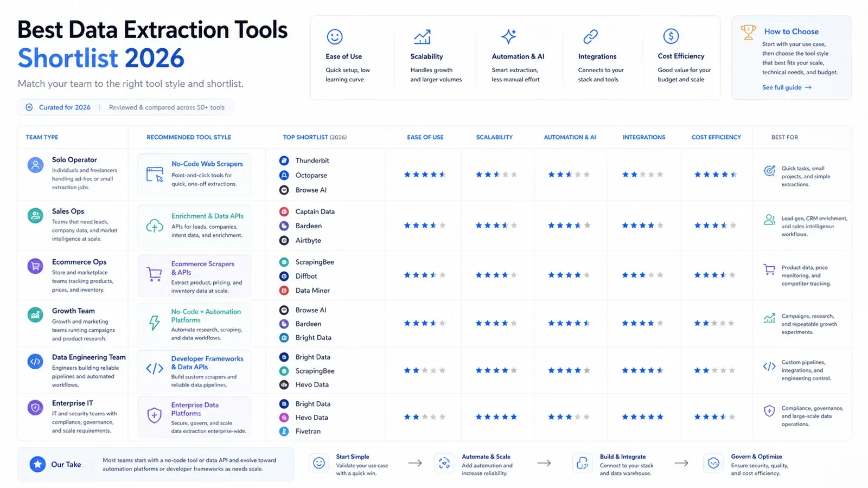Click the Our Take star icon
This screenshot has height=488, width=868.
37,464
